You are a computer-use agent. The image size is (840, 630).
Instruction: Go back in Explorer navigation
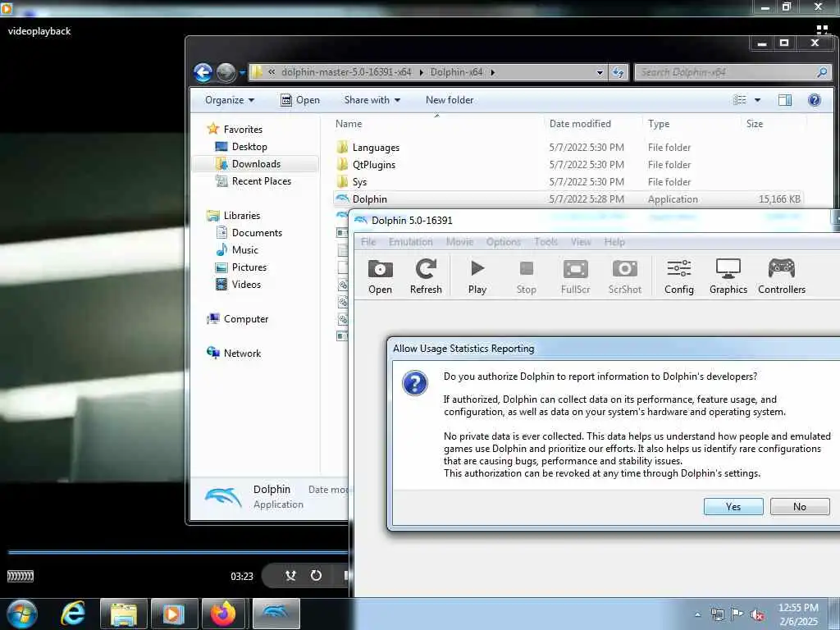tap(203, 72)
